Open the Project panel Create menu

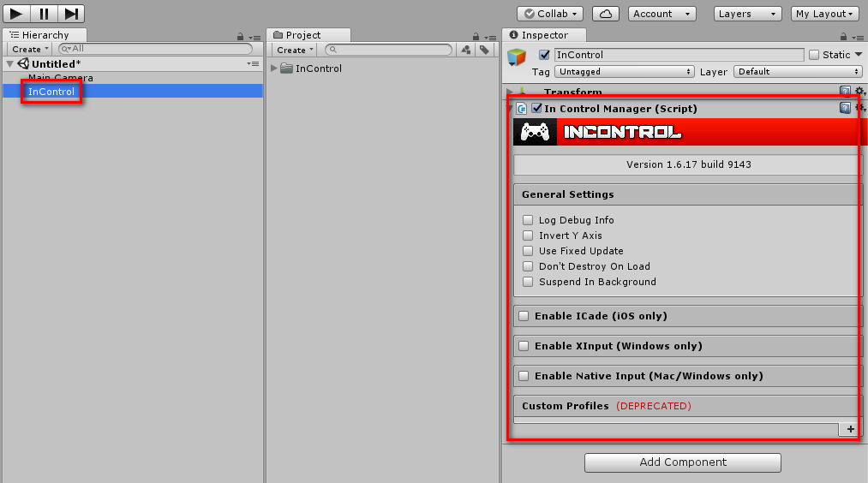click(x=295, y=50)
